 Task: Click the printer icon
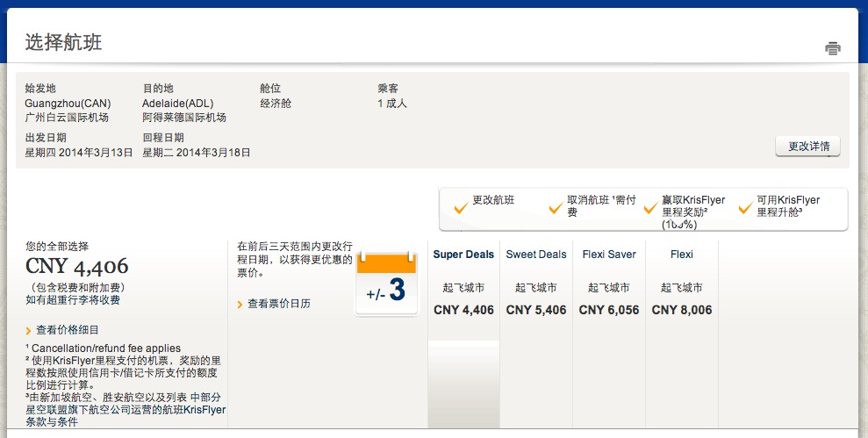point(832,48)
